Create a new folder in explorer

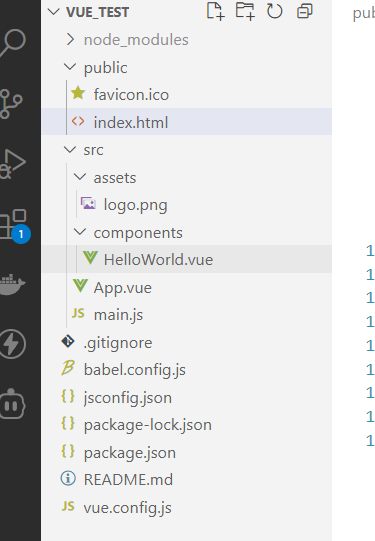pyautogui.click(x=245, y=11)
